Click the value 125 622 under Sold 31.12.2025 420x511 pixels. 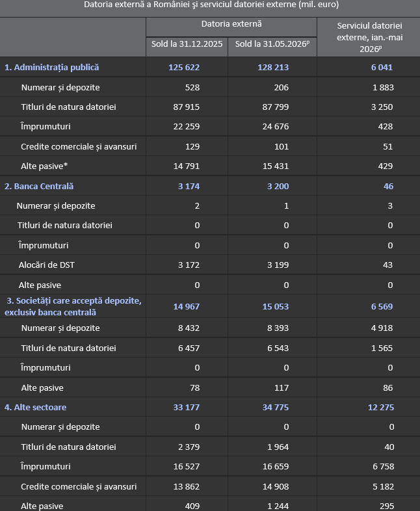coord(184,67)
